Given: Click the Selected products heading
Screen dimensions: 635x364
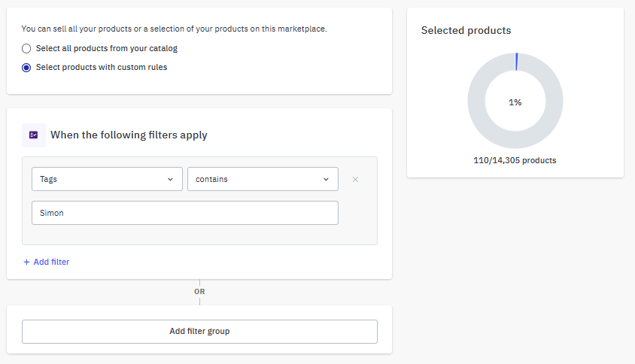Looking at the screenshot, I should click(x=466, y=30).
